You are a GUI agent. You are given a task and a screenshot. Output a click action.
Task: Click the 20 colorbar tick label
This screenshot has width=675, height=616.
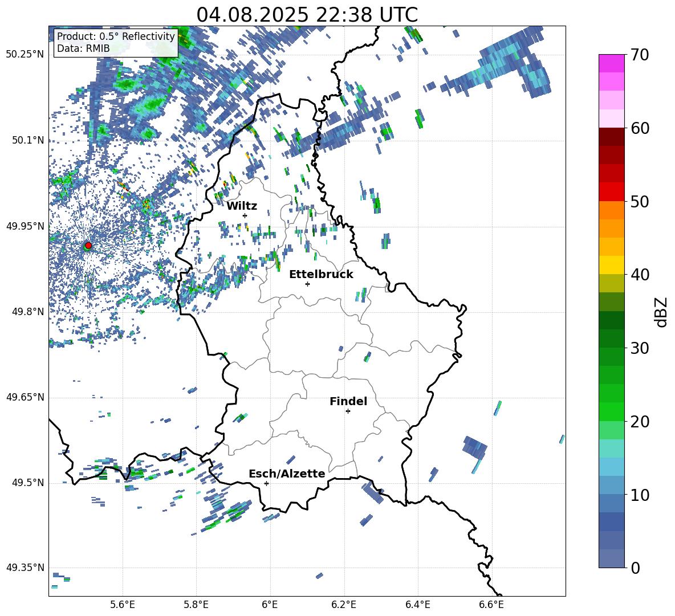(x=640, y=422)
